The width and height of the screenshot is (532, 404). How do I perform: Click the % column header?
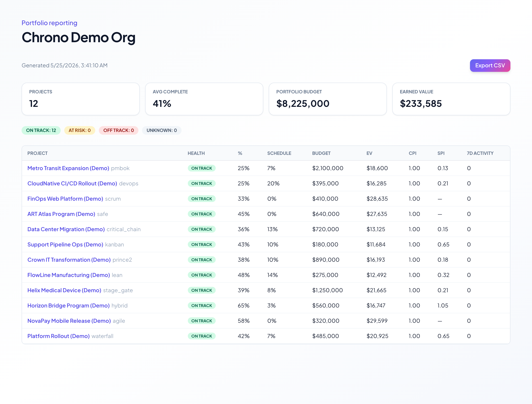coord(240,153)
